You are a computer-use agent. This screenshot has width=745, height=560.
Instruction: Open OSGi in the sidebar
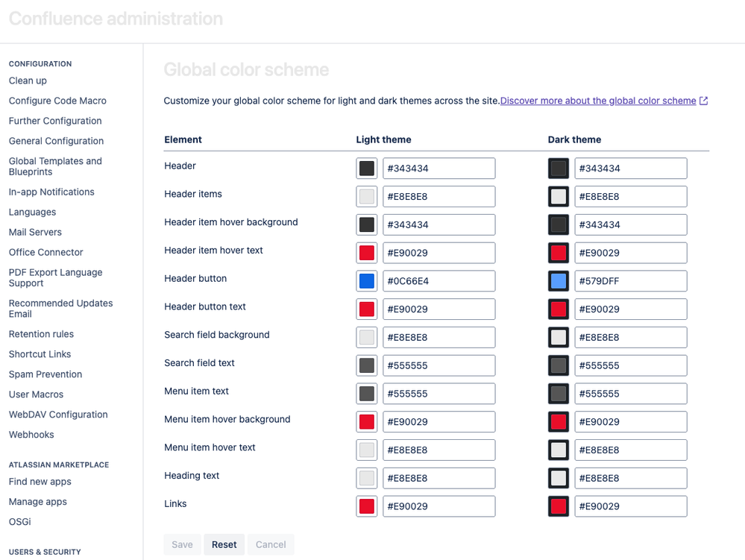[x=20, y=521]
